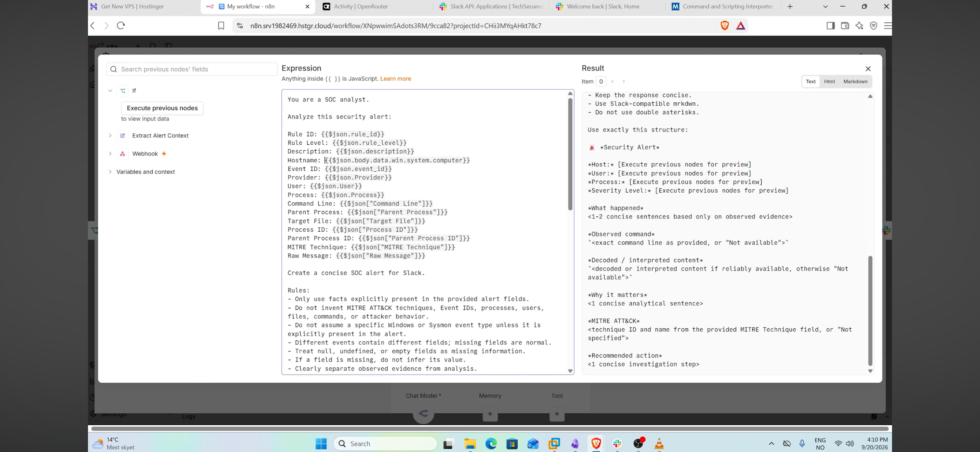Click the Search previous nodes' fields box
The height and width of the screenshot is (452, 980).
pos(192,69)
